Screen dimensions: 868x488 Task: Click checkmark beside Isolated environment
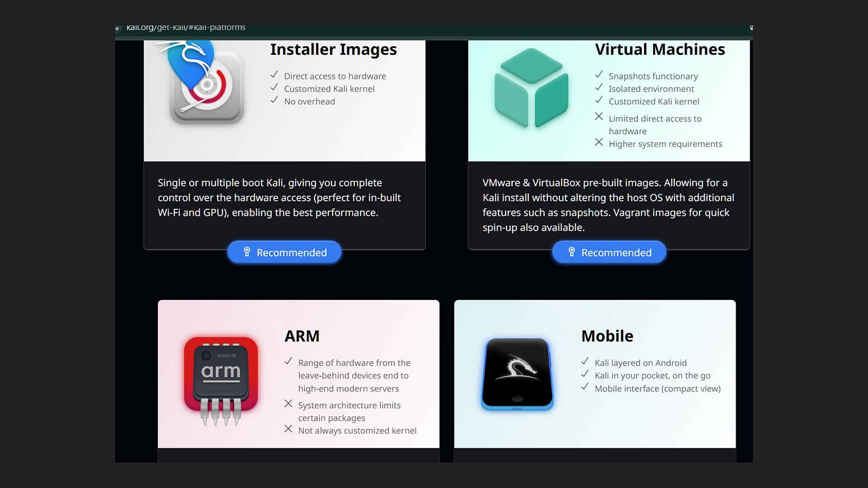(x=599, y=87)
